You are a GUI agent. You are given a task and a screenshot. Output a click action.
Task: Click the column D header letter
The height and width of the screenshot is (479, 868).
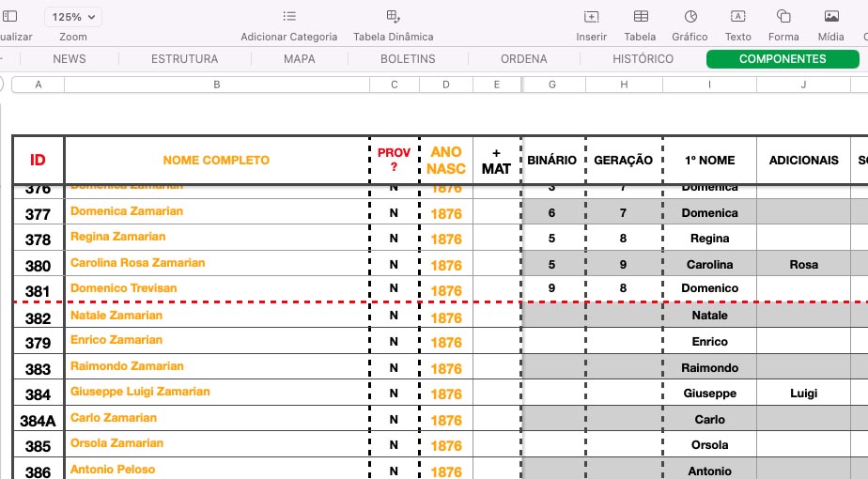446,85
